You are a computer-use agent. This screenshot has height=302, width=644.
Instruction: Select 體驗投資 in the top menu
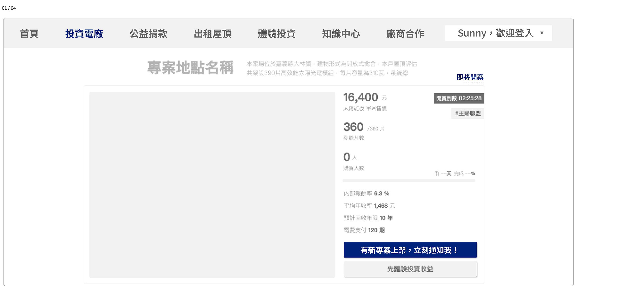click(277, 33)
